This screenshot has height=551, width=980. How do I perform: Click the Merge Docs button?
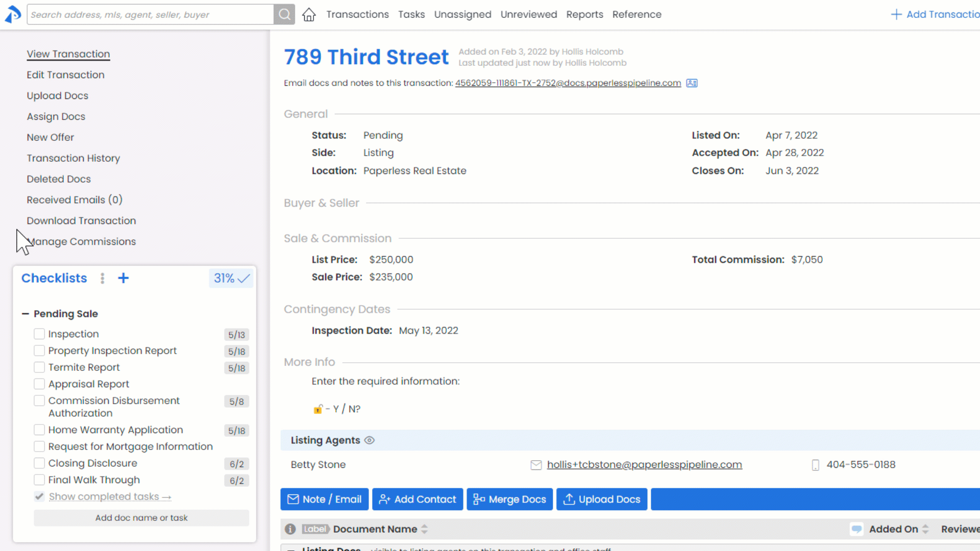pos(509,499)
